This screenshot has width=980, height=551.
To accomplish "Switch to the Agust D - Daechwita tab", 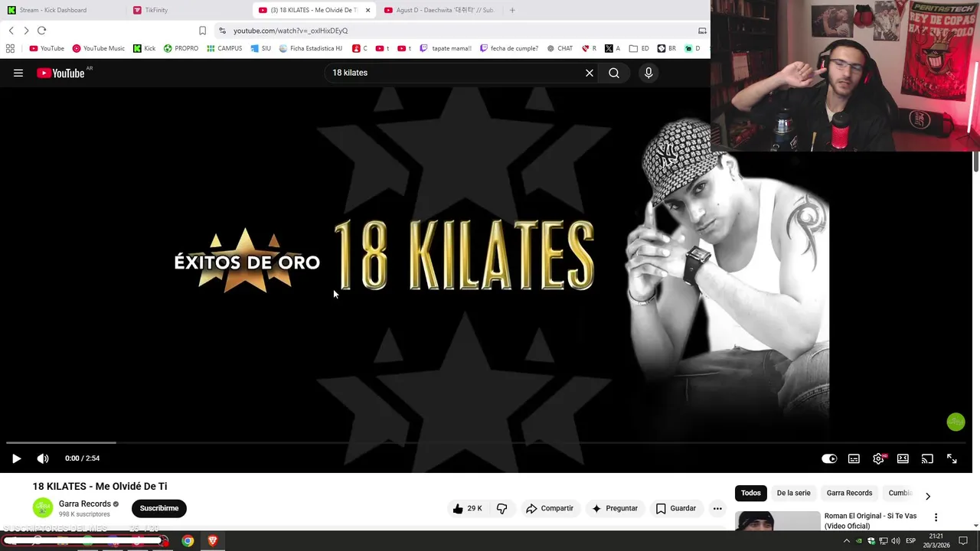I will click(439, 10).
